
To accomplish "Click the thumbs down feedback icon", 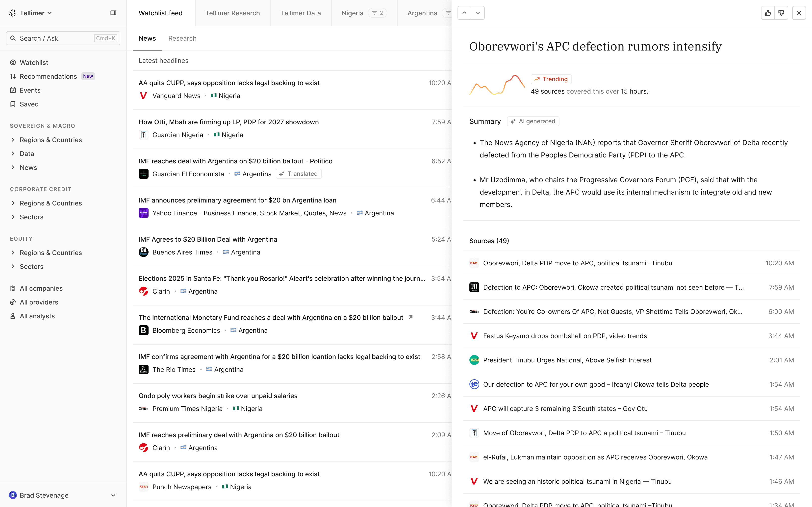I will point(781,13).
